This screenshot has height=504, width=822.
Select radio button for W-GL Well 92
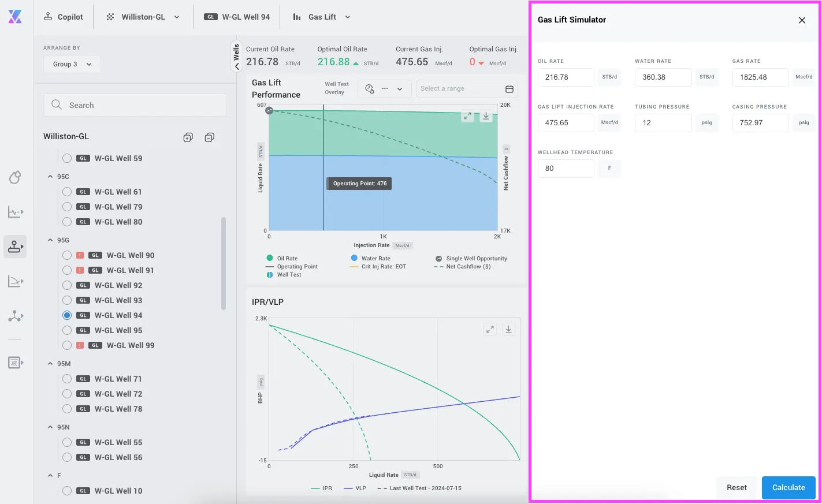tap(67, 285)
